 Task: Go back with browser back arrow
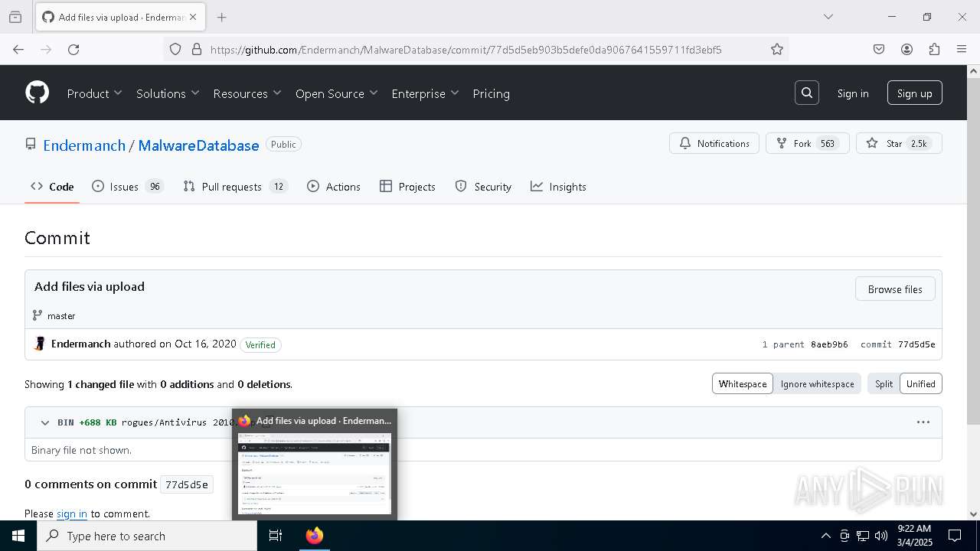pyautogui.click(x=18, y=49)
